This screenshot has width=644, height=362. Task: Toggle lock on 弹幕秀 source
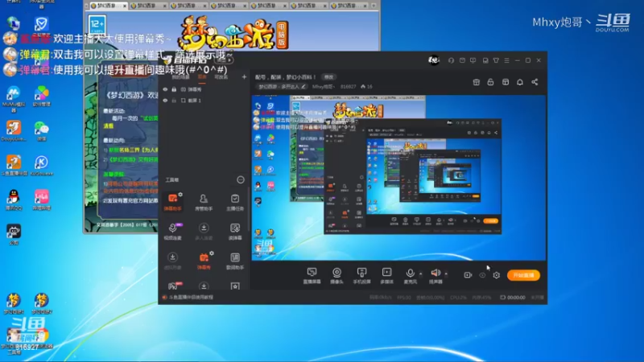click(174, 89)
